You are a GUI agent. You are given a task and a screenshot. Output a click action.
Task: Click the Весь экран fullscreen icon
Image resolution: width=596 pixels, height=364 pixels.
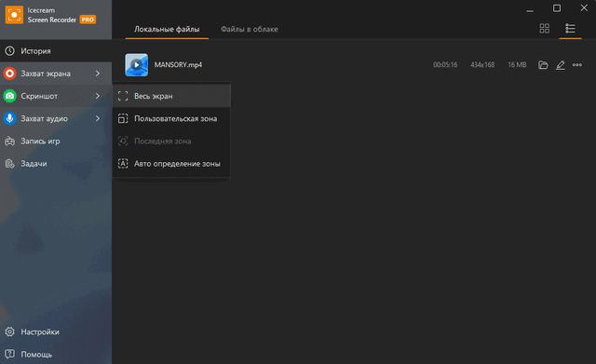pyautogui.click(x=123, y=96)
